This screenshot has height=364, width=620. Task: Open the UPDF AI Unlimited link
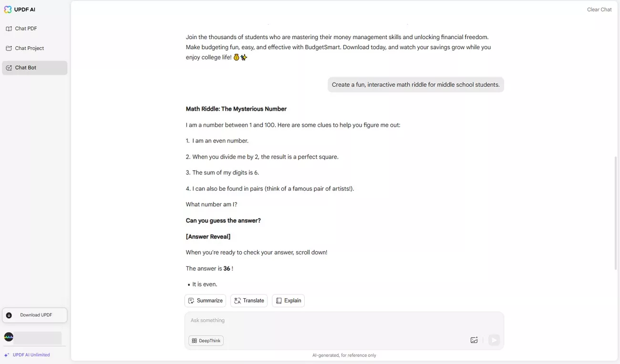pyautogui.click(x=31, y=355)
